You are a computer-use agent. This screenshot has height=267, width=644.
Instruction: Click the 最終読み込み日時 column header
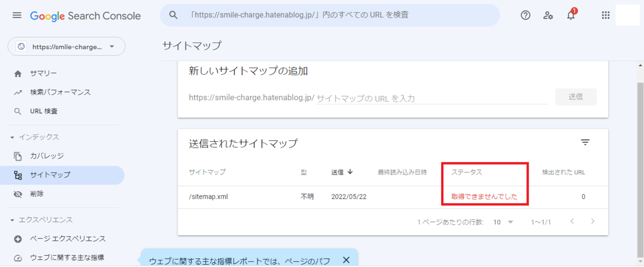click(x=402, y=172)
